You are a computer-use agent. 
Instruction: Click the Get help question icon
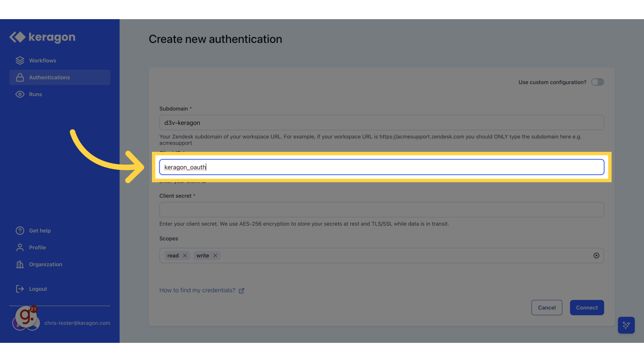coord(20,231)
